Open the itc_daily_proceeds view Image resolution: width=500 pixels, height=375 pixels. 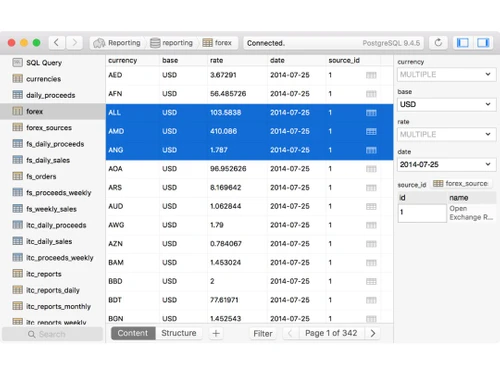point(53,225)
